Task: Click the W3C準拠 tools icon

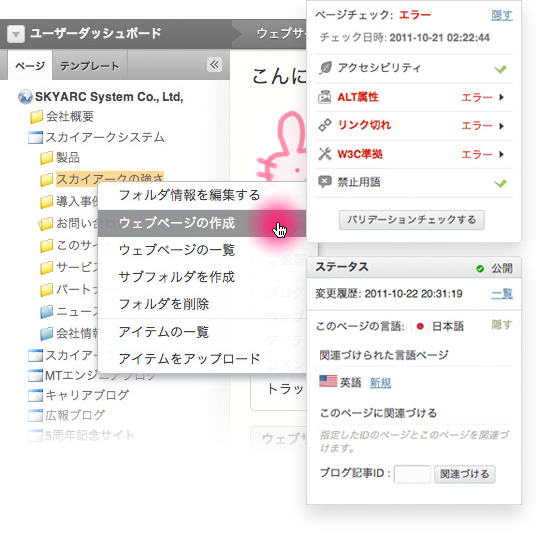Action: [x=325, y=154]
